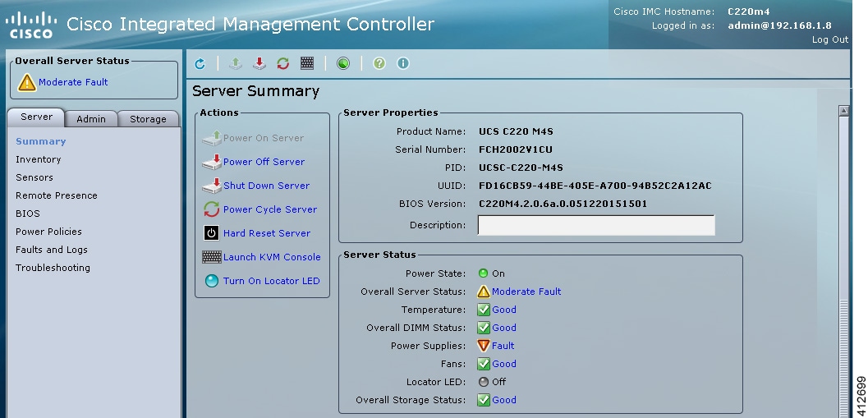Select Summary in the navigation

(x=41, y=141)
